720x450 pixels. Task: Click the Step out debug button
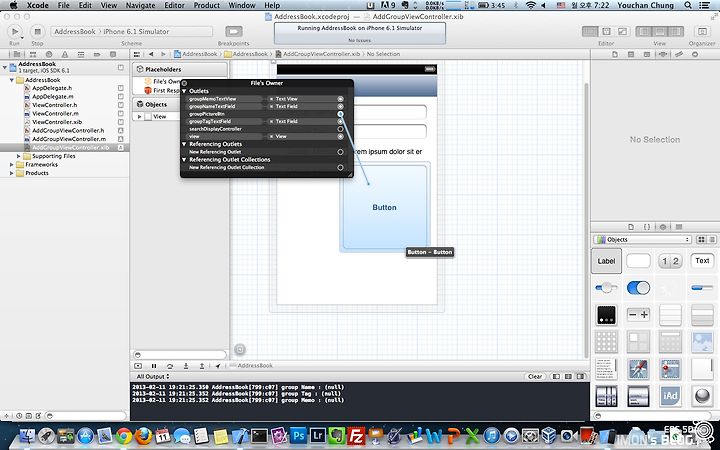pos(202,366)
